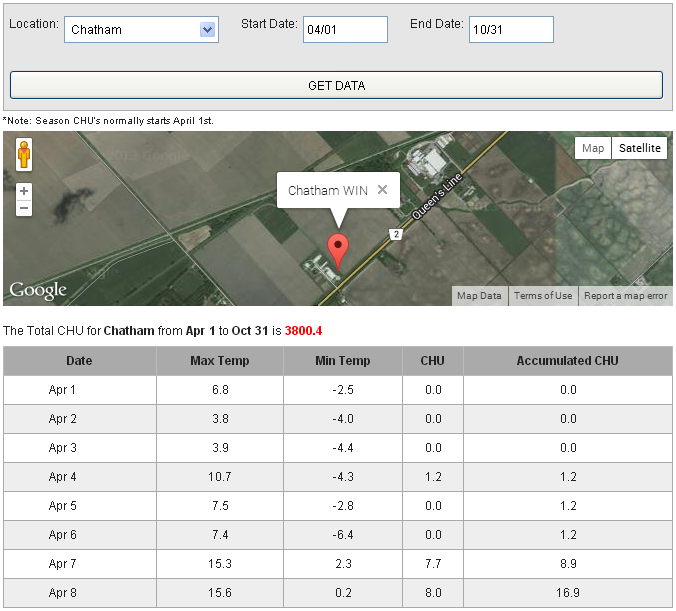Click the Date column header
The height and width of the screenshot is (611, 676).
(79, 361)
